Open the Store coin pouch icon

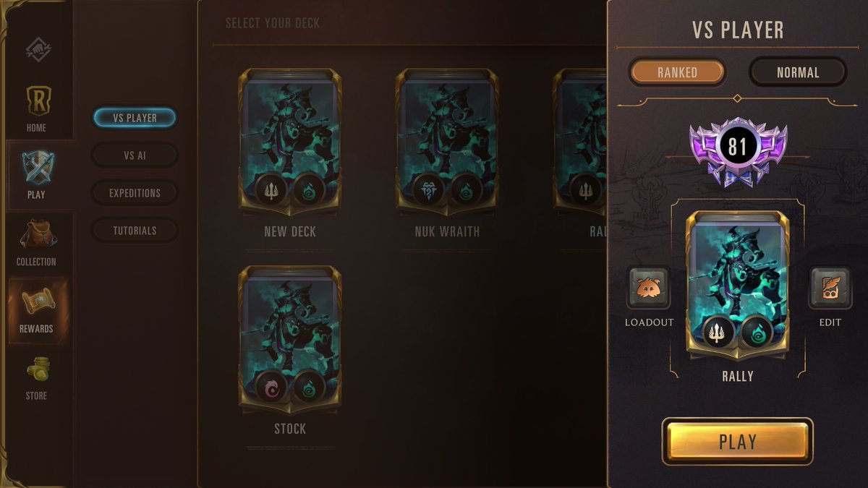[36, 369]
